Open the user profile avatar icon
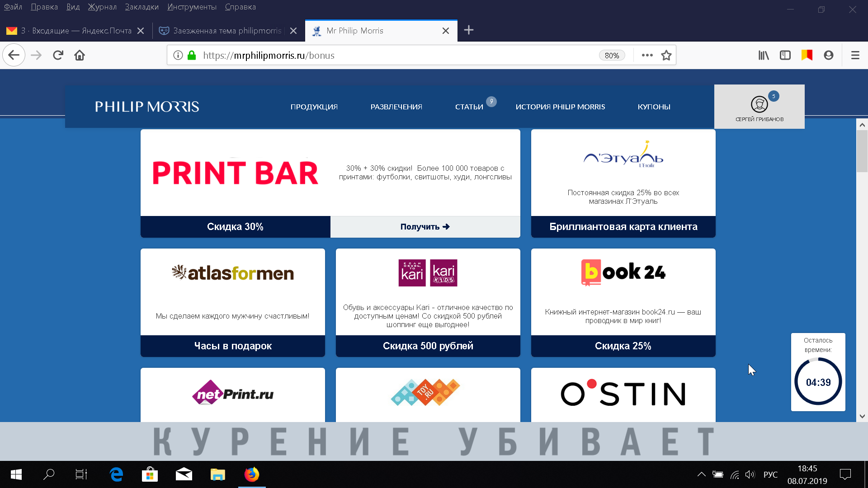This screenshot has width=868, height=488. [x=759, y=104]
